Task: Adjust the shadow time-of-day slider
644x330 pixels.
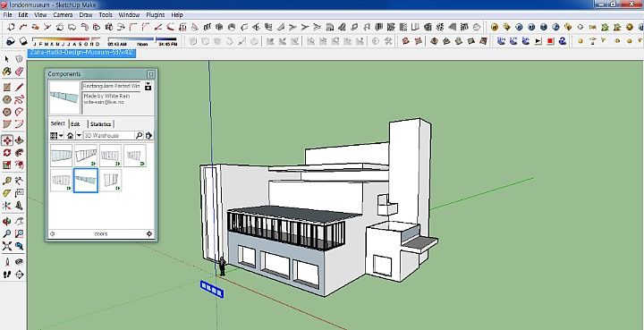Action: [x=142, y=41]
